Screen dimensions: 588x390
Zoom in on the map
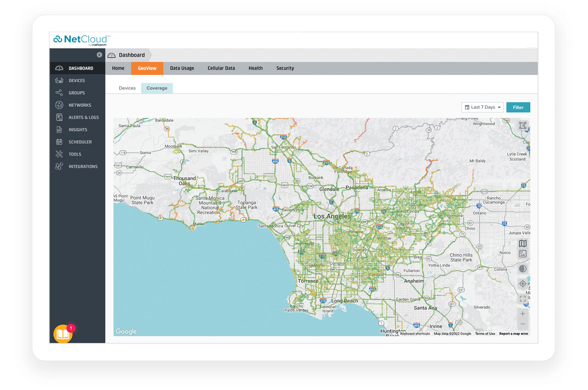(523, 314)
